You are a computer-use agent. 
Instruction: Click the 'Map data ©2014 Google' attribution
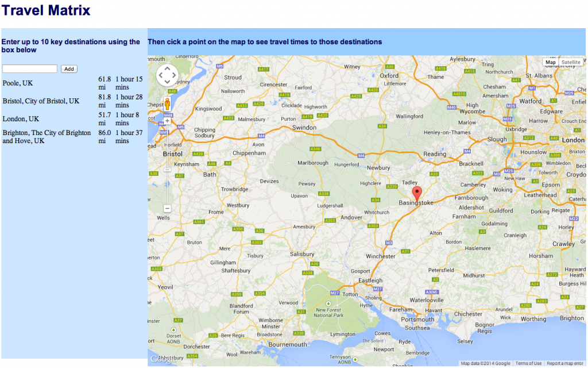(x=485, y=363)
